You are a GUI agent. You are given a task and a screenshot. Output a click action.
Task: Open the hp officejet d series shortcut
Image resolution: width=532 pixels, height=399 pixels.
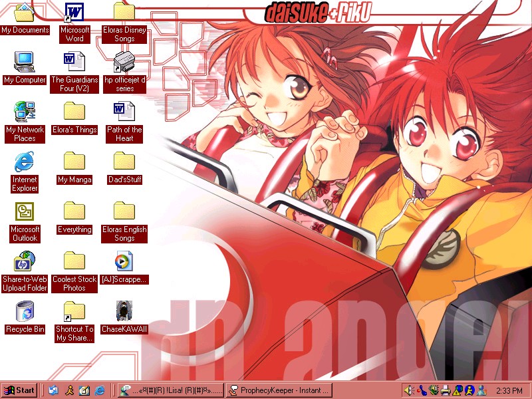coord(124,62)
